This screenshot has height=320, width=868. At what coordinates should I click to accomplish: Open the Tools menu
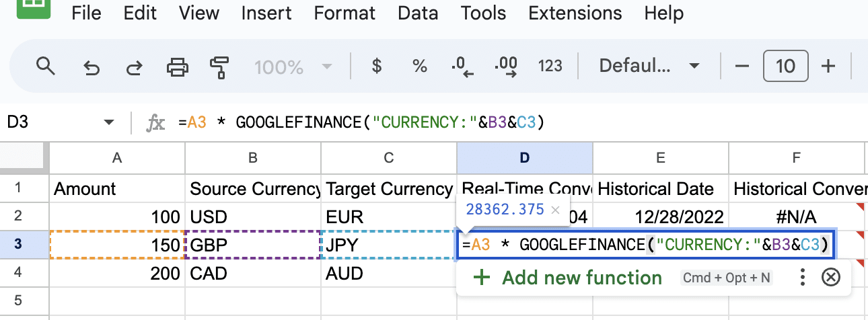point(483,13)
